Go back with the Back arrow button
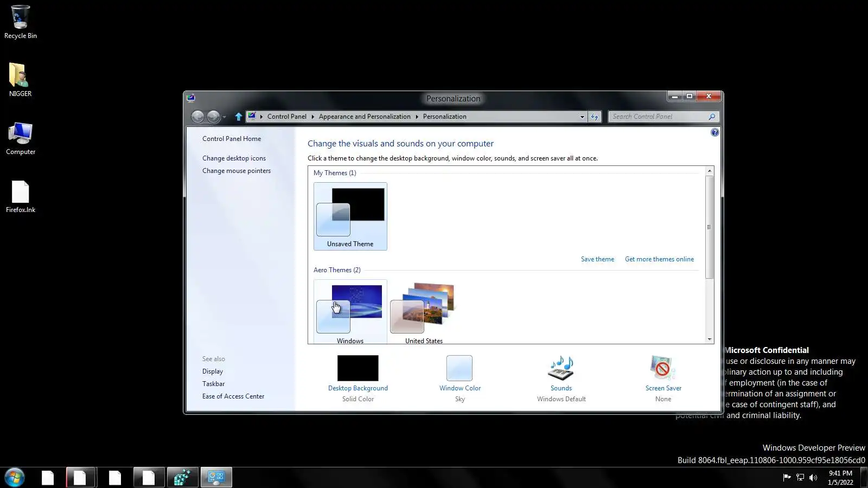The width and height of the screenshot is (868, 488). [198, 117]
